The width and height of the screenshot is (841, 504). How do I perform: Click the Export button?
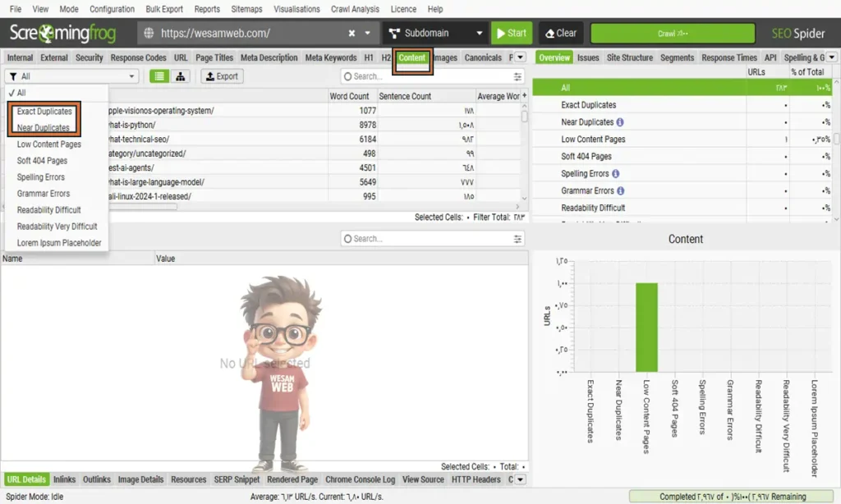[x=220, y=76]
